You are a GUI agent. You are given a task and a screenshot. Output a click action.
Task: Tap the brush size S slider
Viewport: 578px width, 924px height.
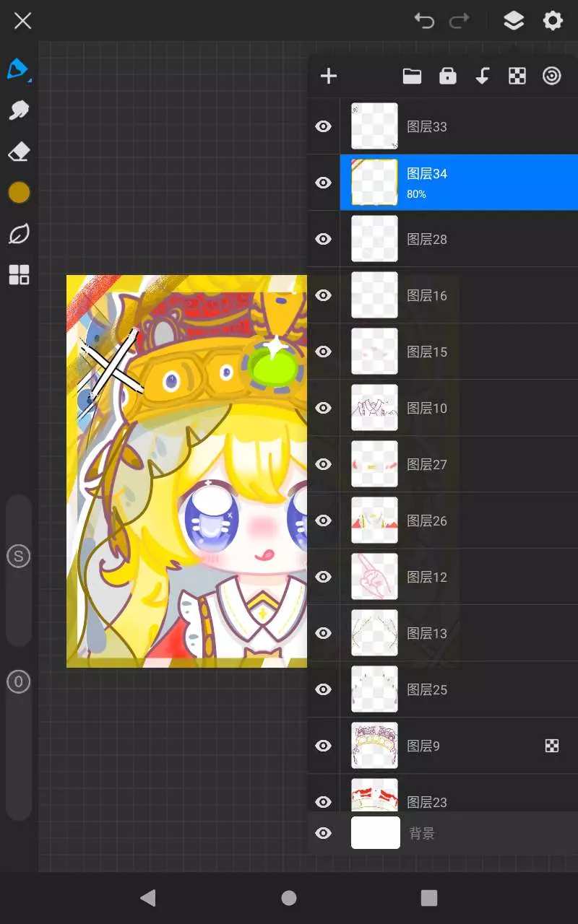tap(19, 556)
